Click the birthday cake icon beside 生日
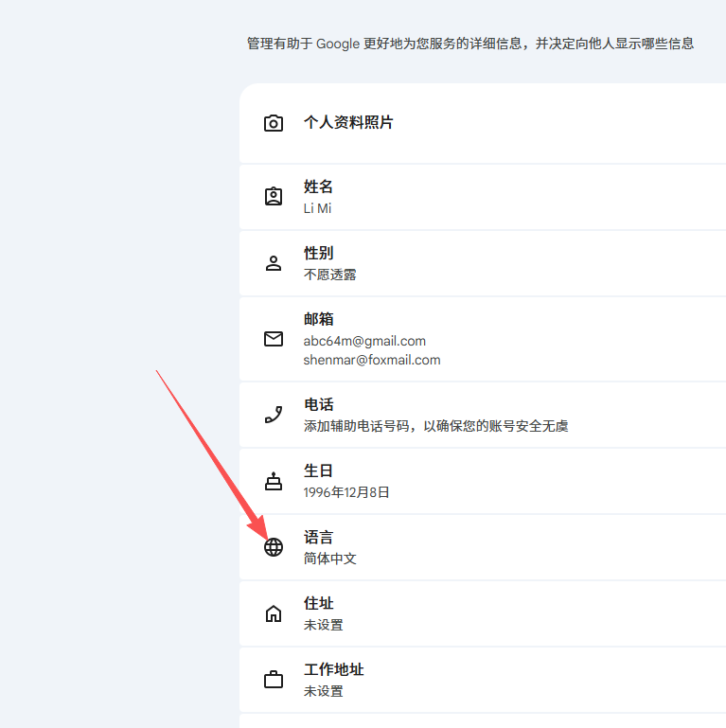The height and width of the screenshot is (728, 726). click(274, 481)
